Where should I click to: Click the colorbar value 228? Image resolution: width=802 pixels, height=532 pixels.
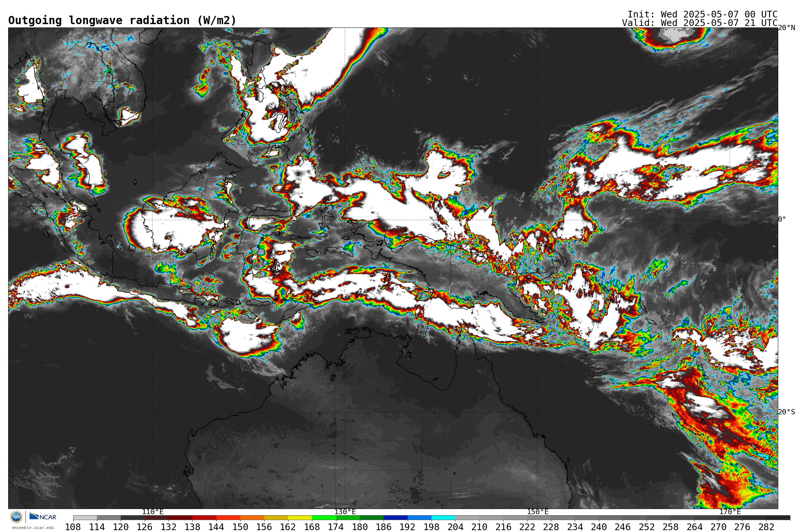click(x=551, y=527)
